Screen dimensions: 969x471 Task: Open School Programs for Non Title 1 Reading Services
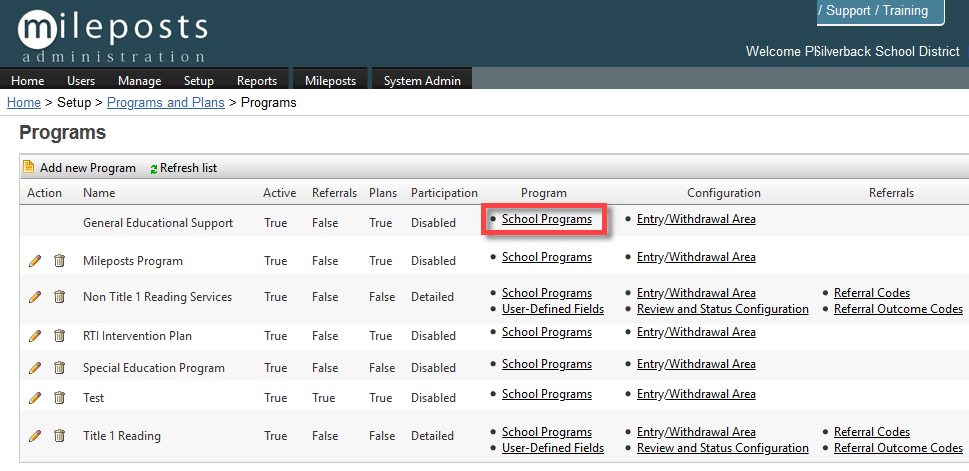tap(547, 293)
